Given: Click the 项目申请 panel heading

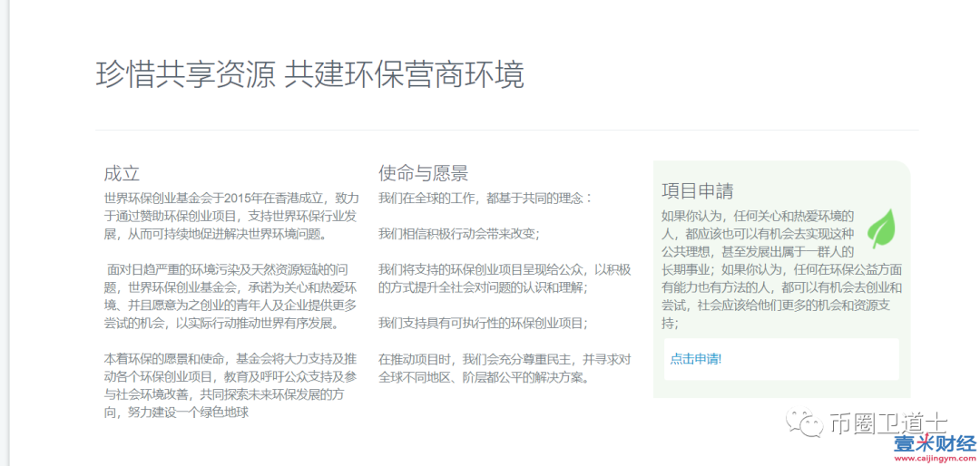Looking at the screenshot, I should [697, 191].
